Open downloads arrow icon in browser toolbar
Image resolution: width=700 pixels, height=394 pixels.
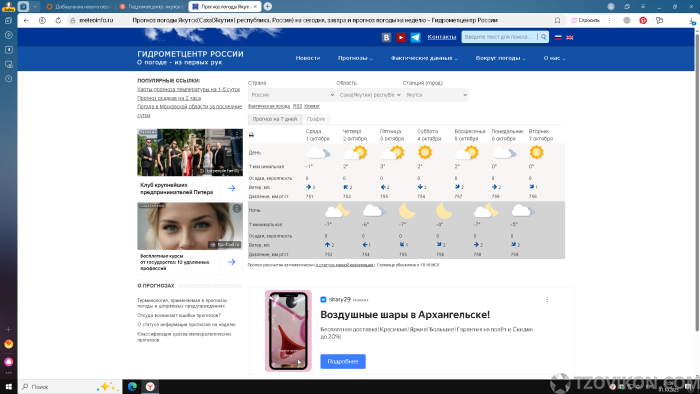click(x=692, y=21)
